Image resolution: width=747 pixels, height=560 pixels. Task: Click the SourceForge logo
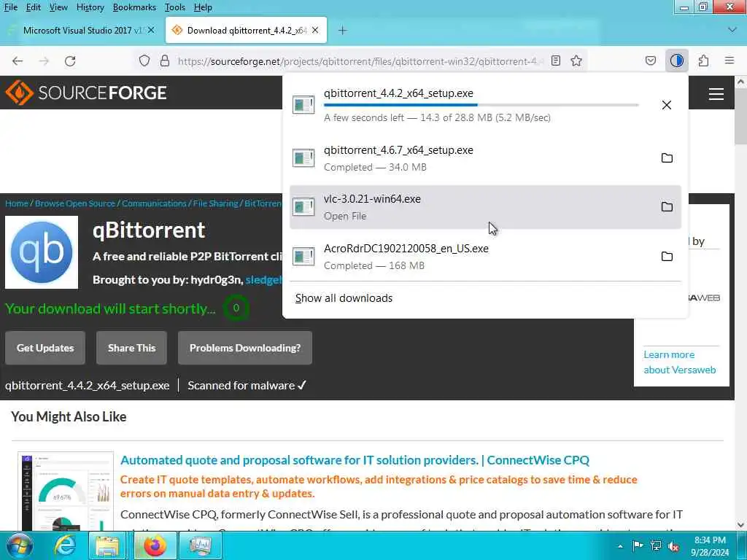86,93
